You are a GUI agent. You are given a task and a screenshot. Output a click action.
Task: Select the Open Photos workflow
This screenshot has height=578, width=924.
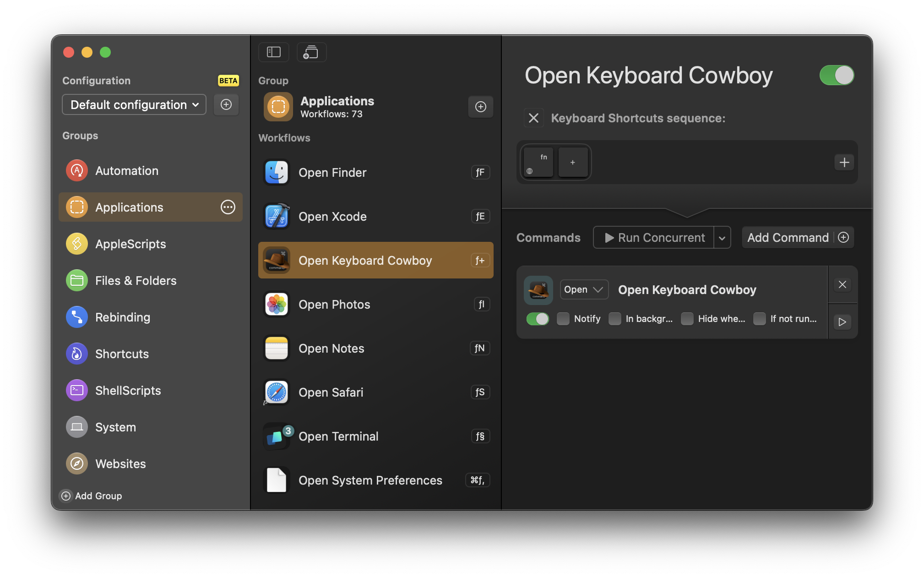(x=375, y=304)
